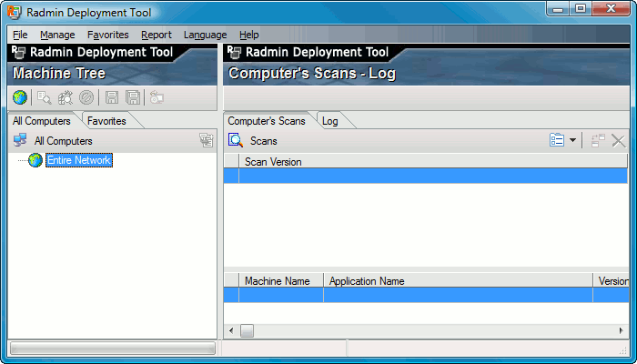Click the grayed compare-windows icon in Scans bar
Screen dimensions: 637x364
[x=598, y=140]
